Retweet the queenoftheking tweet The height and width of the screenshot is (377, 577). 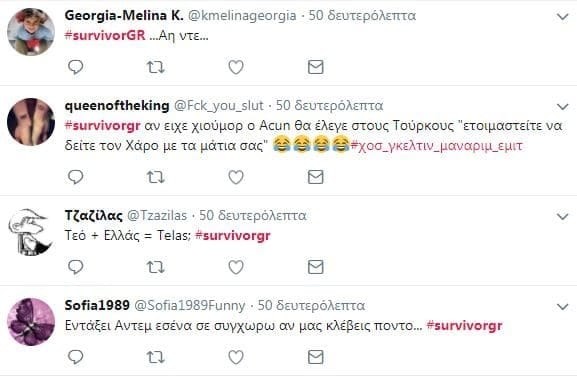coord(156,177)
